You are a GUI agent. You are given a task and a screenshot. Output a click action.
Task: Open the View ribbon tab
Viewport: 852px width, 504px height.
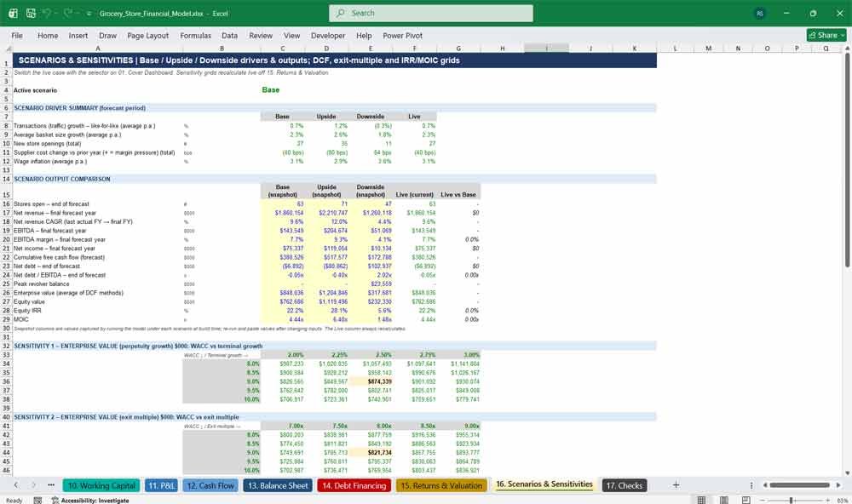coord(291,35)
